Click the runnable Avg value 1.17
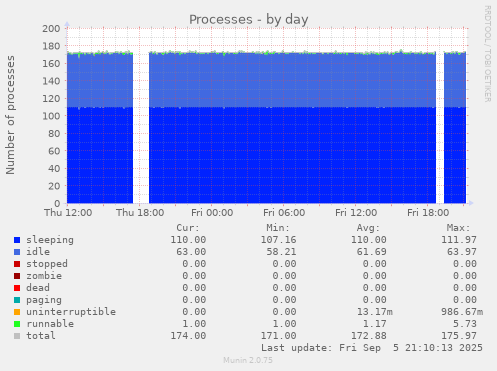The image size is (497, 371). 375,324
